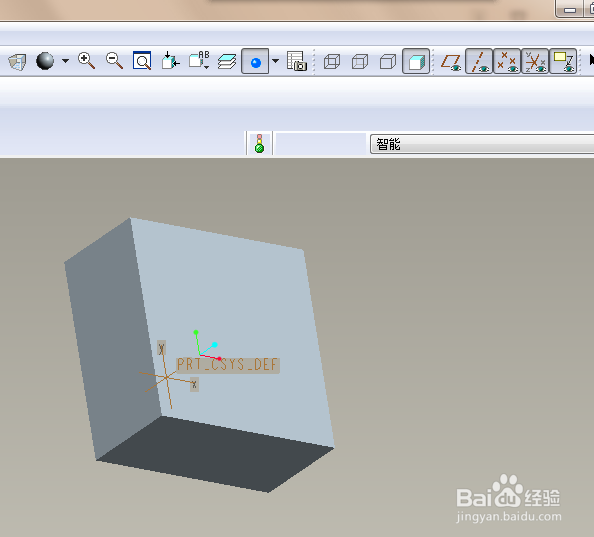
Task: Switch to hidden line display mode
Action: tap(360, 61)
